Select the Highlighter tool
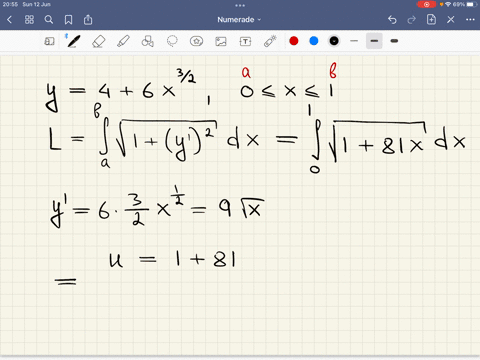480x360 pixels. point(123,41)
